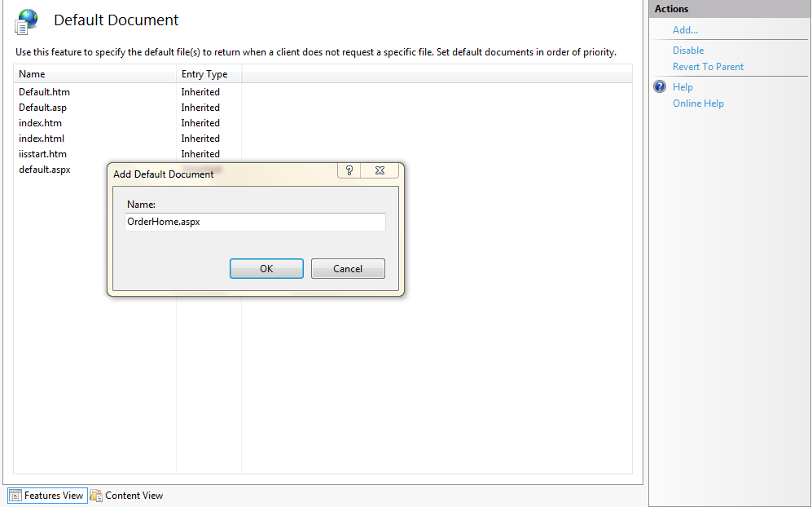Select the default.aspx entry
Viewport: 812px width, 507px height.
tap(44, 170)
